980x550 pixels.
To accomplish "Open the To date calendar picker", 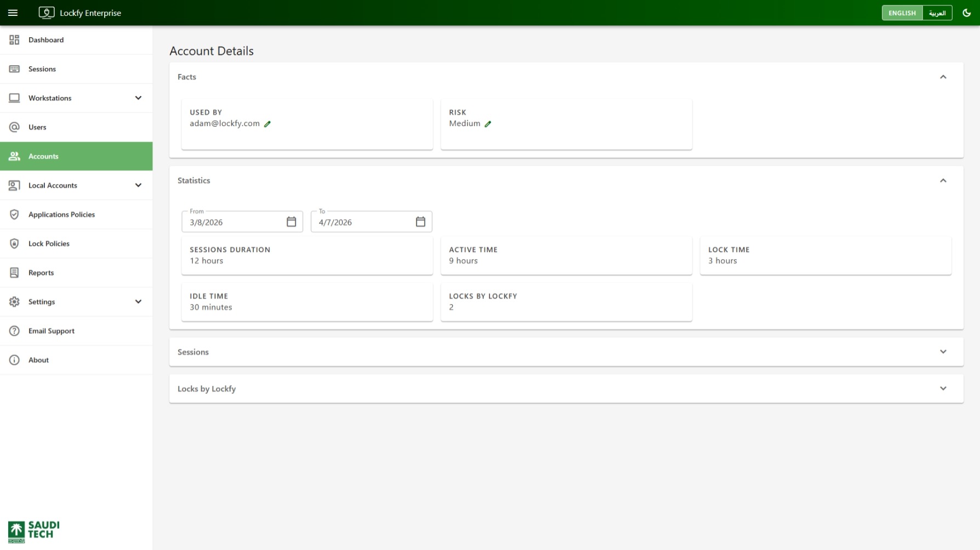I will click(420, 222).
